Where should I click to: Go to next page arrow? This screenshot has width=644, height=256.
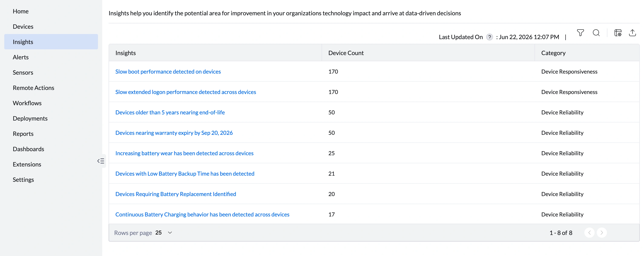click(601, 233)
